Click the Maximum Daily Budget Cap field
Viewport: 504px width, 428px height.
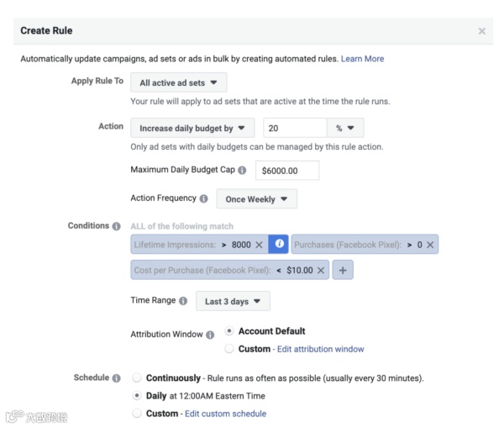pos(288,171)
